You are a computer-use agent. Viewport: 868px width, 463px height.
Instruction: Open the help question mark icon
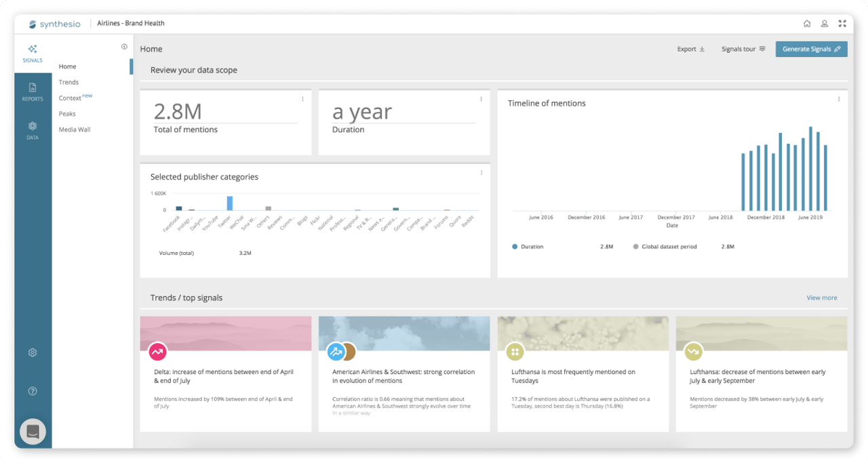click(33, 391)
